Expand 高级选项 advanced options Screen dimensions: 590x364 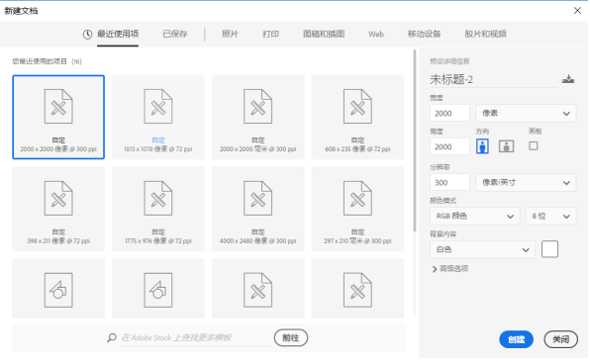coord(450,268)
